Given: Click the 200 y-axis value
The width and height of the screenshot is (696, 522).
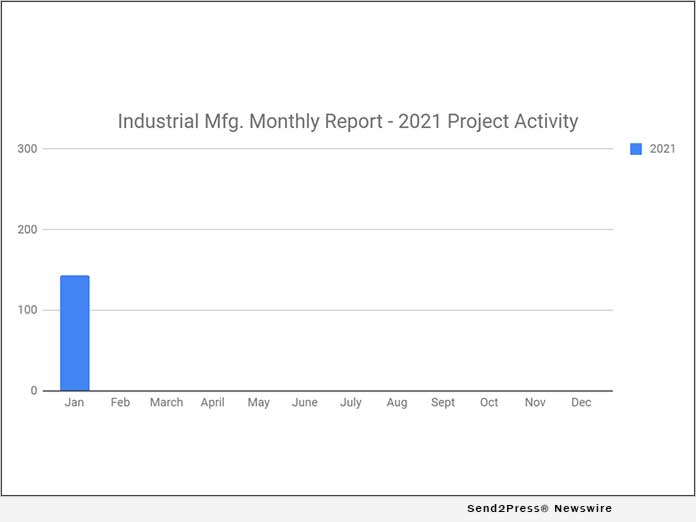Looking at the screenshot, I should pos(27,230).
